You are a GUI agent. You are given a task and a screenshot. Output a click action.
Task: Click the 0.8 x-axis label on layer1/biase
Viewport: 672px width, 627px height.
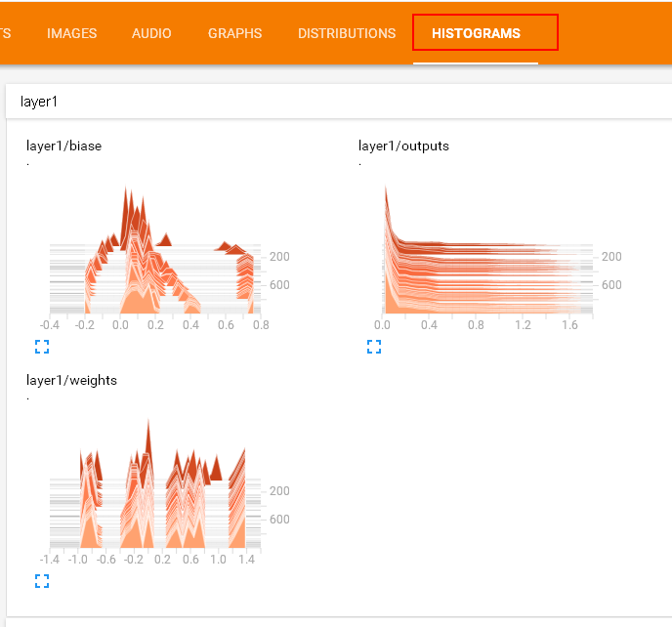click(261, 324)
